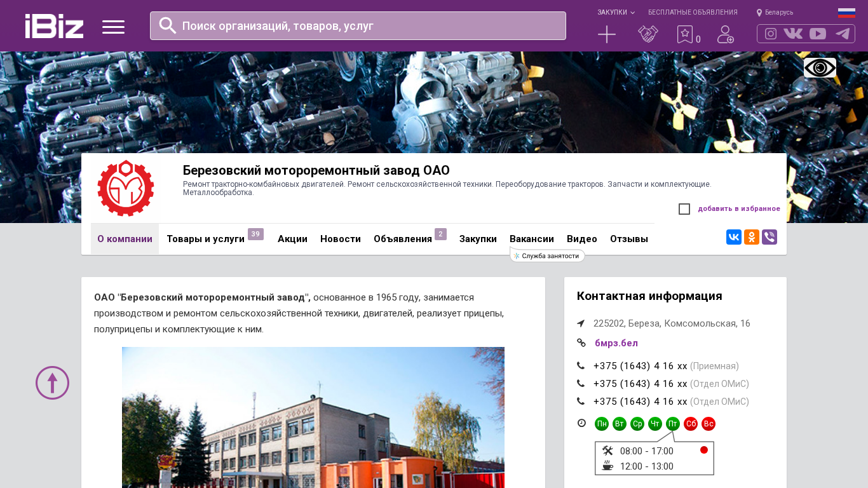
Task: Select Monday (Пн) schedule circle
Action: click(x=602, y=424)
